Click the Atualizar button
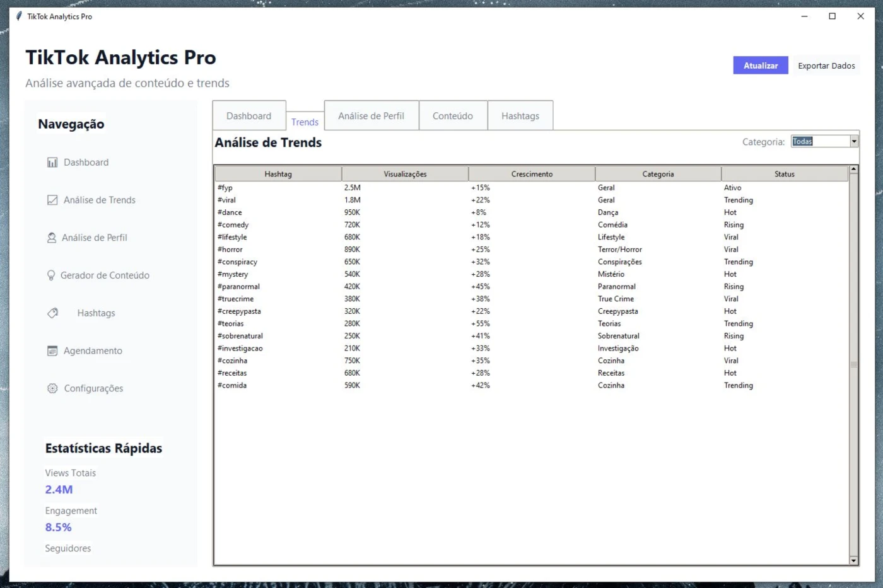This screenshot has height=588, width=883. pyautogui.click(x=761, y=66)
